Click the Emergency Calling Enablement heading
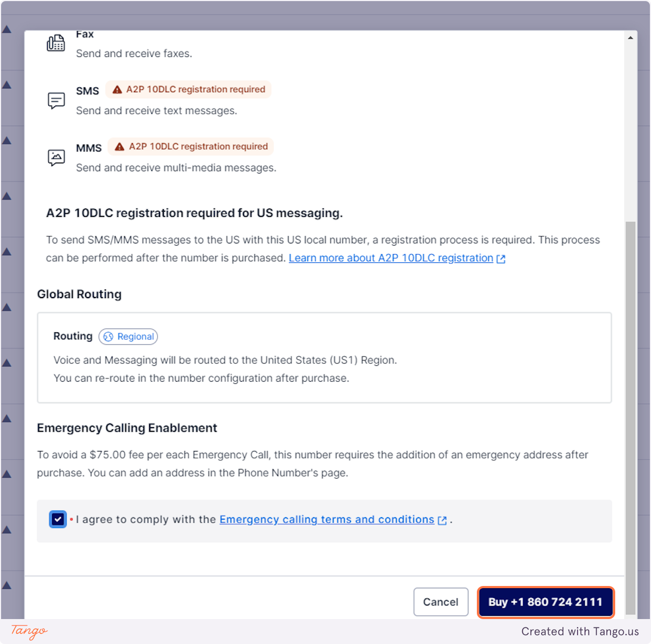 click(127, 428)
